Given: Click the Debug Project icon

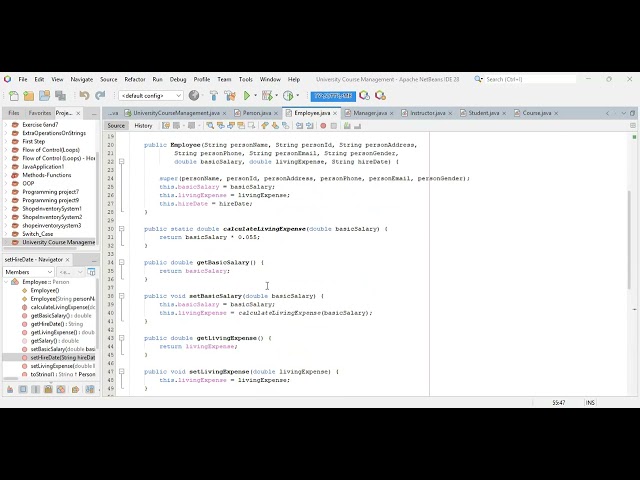Looking at the screenshot, I should (267, 96).
